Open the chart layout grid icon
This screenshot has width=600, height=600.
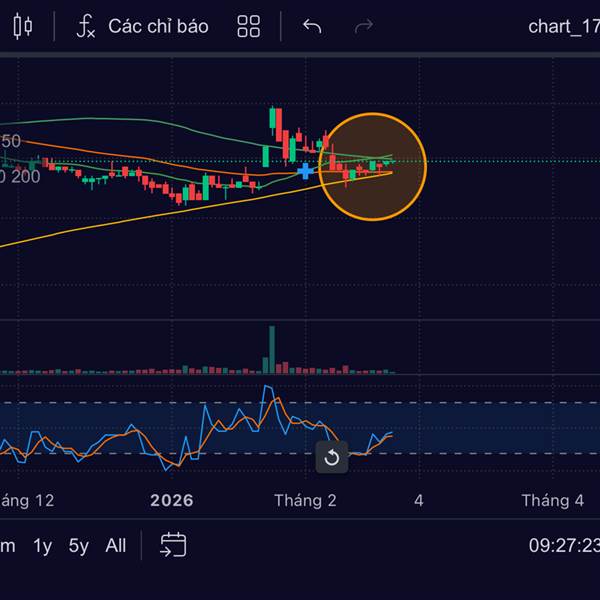(x=249, y=26)
